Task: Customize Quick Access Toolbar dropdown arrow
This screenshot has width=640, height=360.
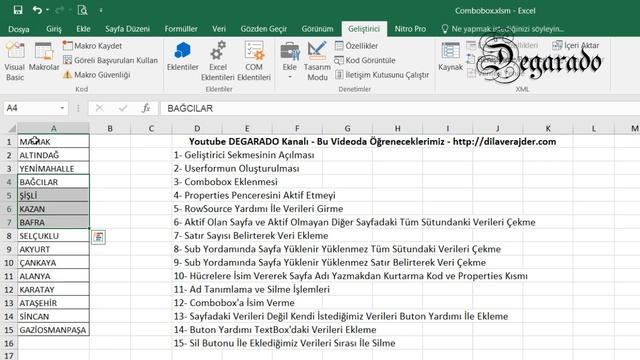Action: [x=101, y=10]
